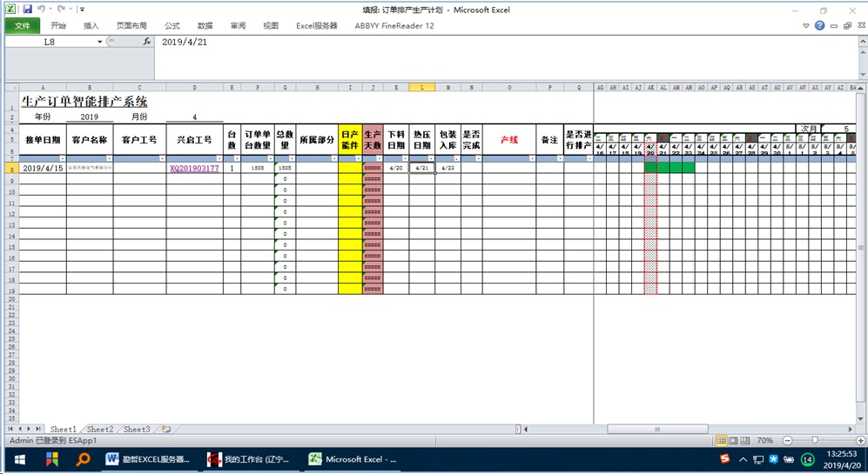868x474 pixels.
Task: Open the XQ201903177 hyperlink cell
Action: [194, 168]
